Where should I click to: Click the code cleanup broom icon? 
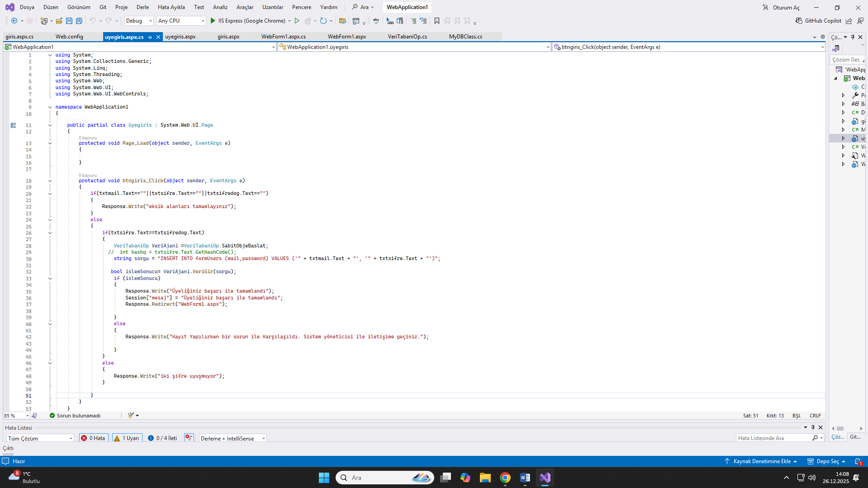[131, 415]
